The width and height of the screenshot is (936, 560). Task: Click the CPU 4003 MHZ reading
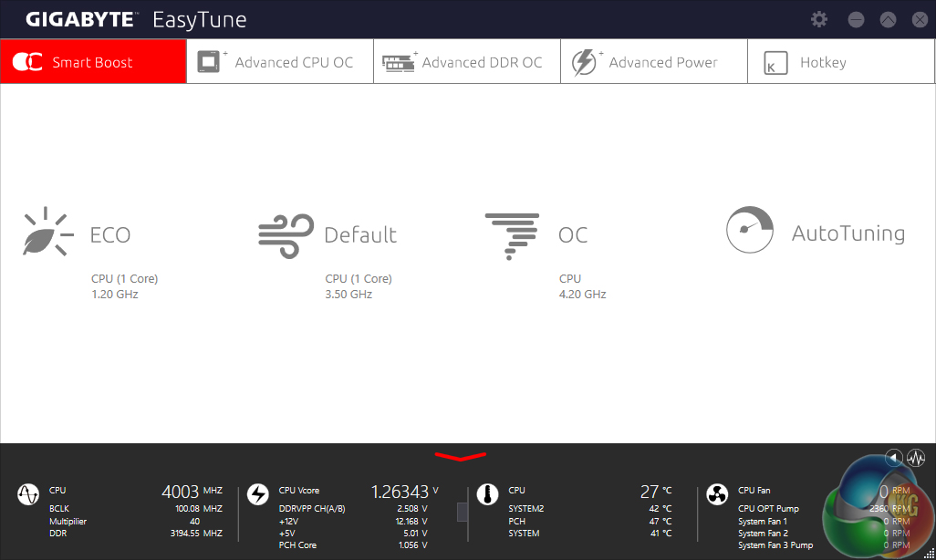(192, 492)
